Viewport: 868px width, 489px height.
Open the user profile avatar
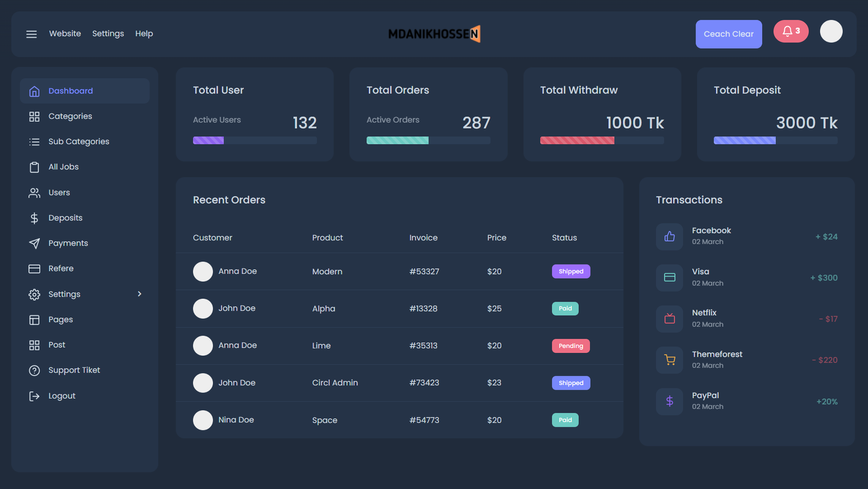pos(831,31)
